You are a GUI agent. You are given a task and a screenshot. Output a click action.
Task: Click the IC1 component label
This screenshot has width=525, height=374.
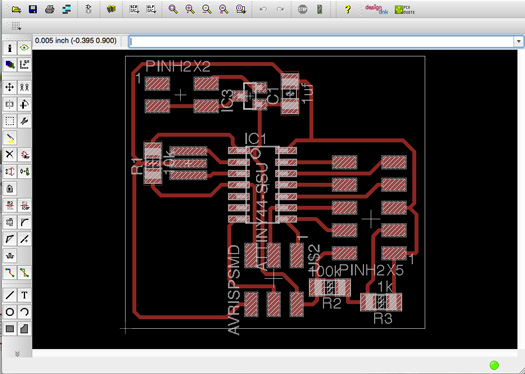255,139
